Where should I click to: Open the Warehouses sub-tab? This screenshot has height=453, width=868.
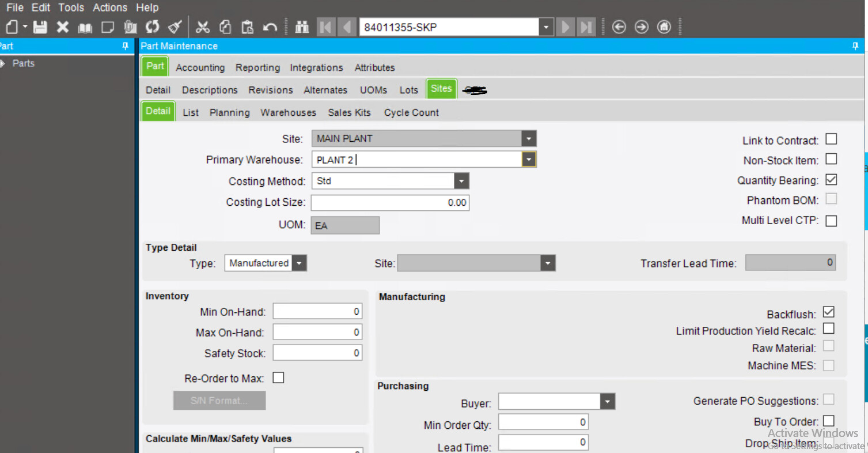(288, 112)
